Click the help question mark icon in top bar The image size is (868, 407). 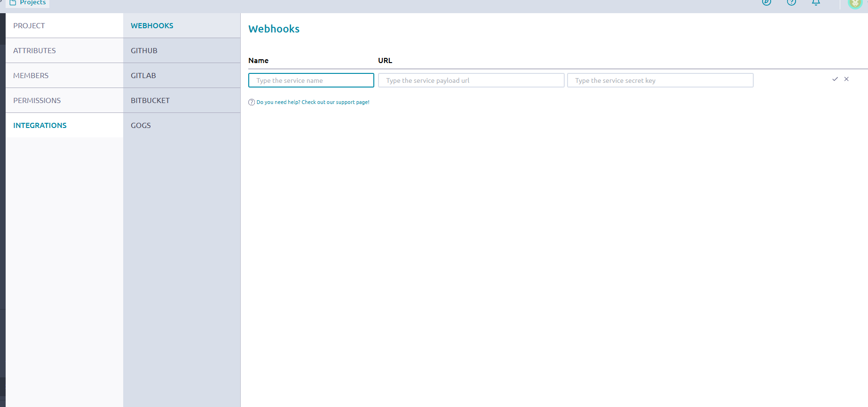(791, 2)
